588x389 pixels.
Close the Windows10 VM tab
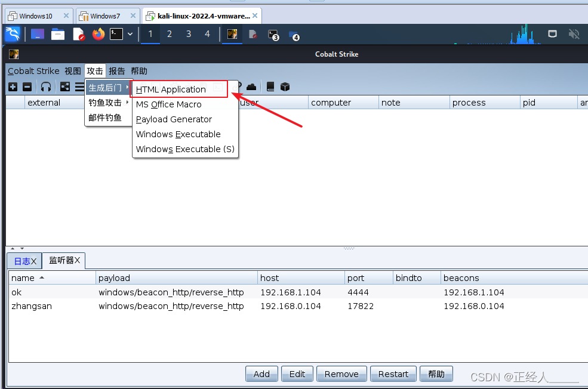click(66, 16)
